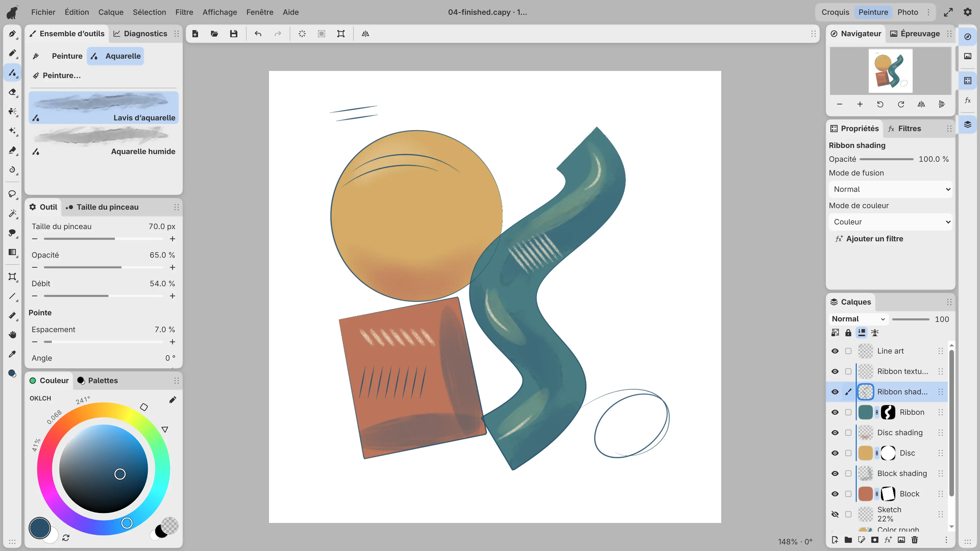The image size is (980, 551).
Task: Select the lasso selection tool
Action: tap(12, 194)
